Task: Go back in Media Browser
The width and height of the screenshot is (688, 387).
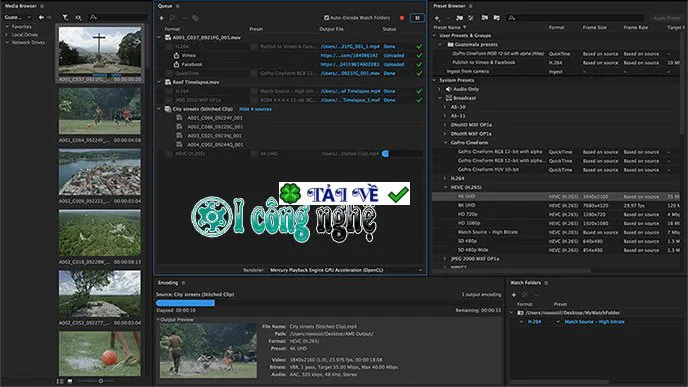Action: pyautogui.click(x=41, y=17)
